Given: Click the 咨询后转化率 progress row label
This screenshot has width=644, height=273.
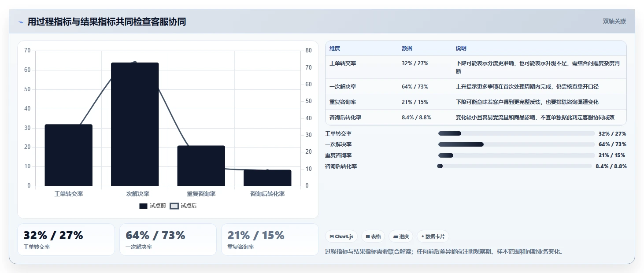Looking at the screenshot, I should point(341,166).
